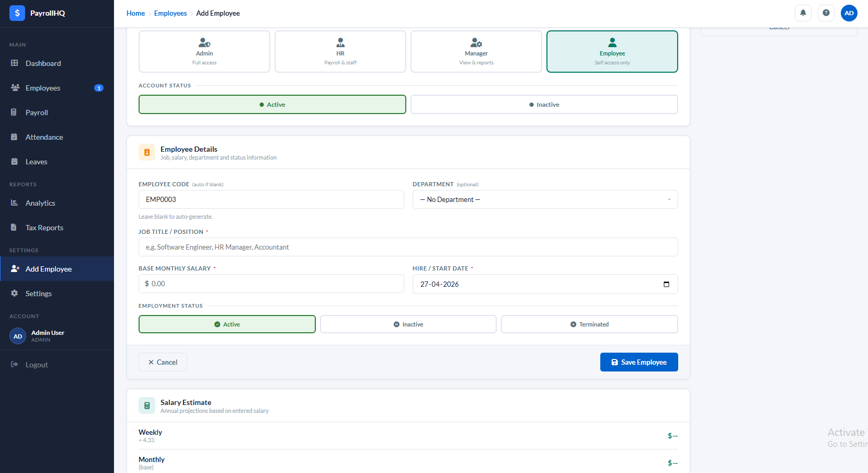Set account status to Inactive
Viewport: 868px width, 473px height.
[544, 105]
